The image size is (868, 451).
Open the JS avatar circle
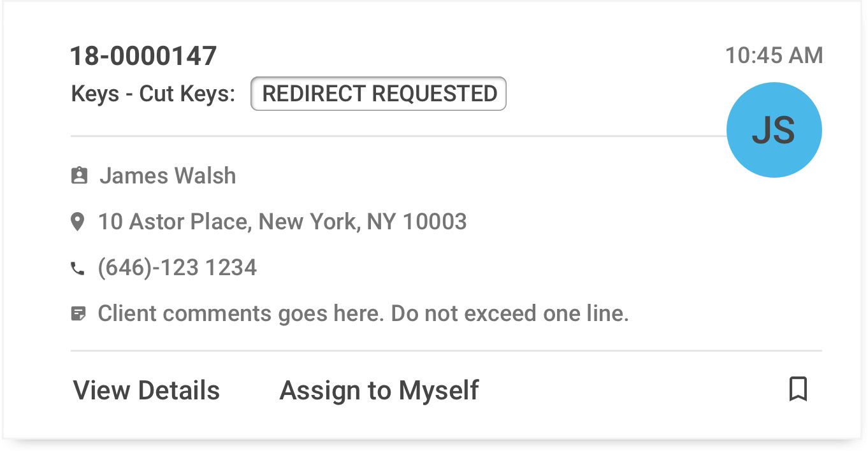tap(774, 130)
